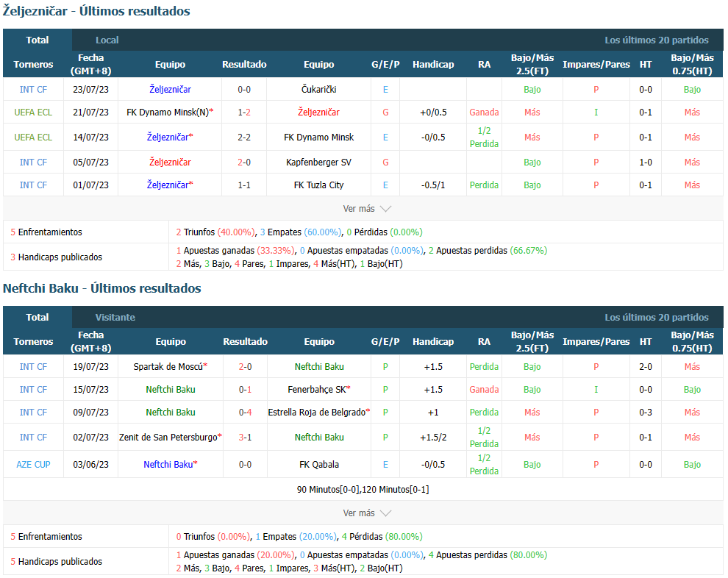Screen dimensions: 728x578
Task: Click the +1.5/2 handicap value
Action: [433, 437]
